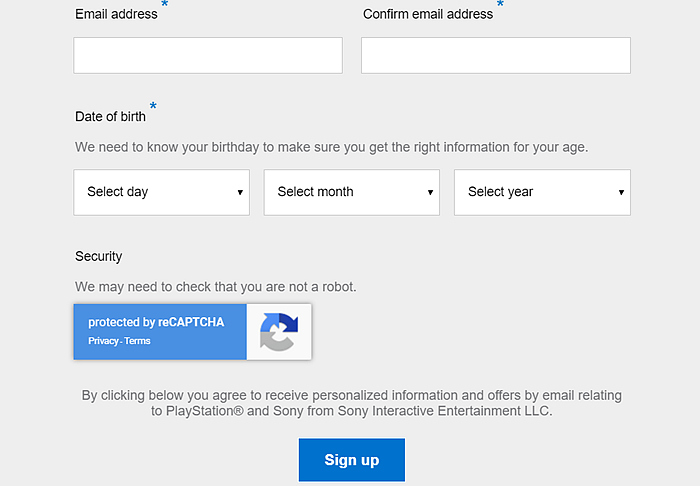Click the PlayStation email consent paragraph
The width and height of the screenshot is (700, 486).
[351, 403]
